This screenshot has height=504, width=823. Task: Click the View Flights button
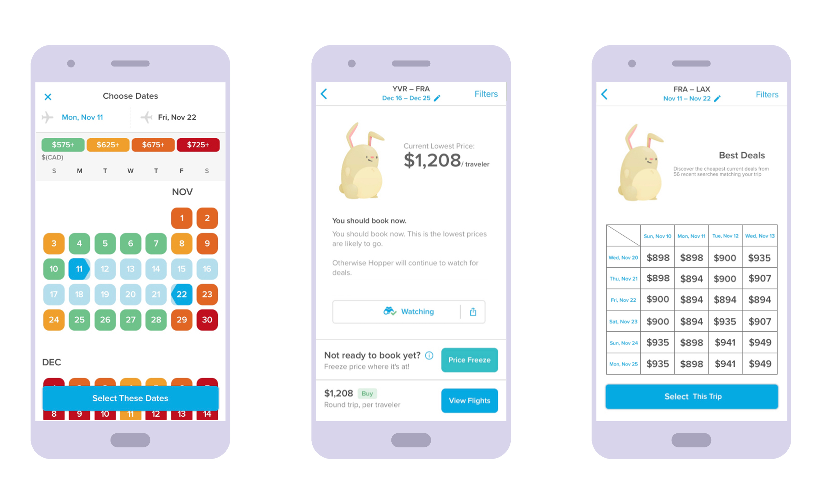coord(470,400)
